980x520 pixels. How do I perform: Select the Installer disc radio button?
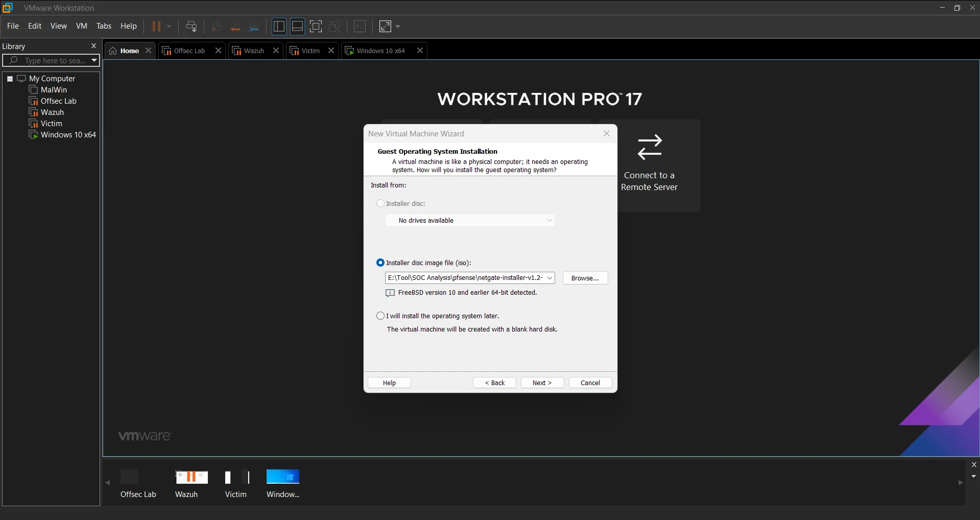380,203
